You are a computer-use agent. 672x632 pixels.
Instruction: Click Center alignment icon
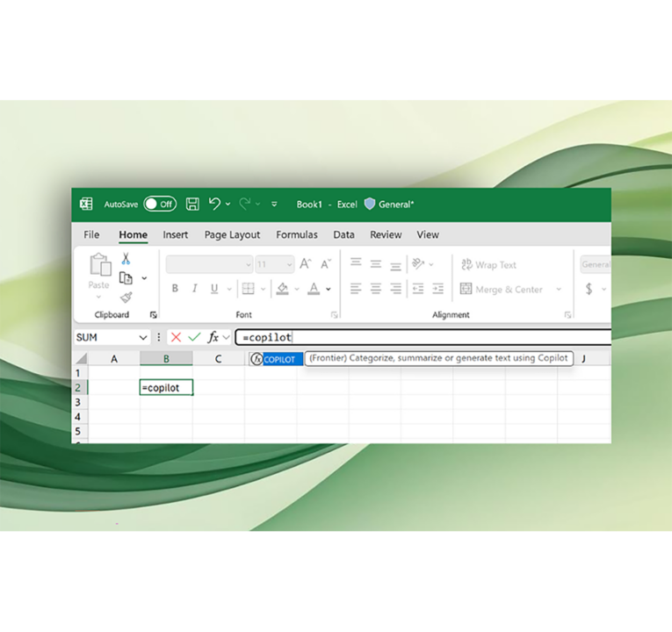[376, 289]
